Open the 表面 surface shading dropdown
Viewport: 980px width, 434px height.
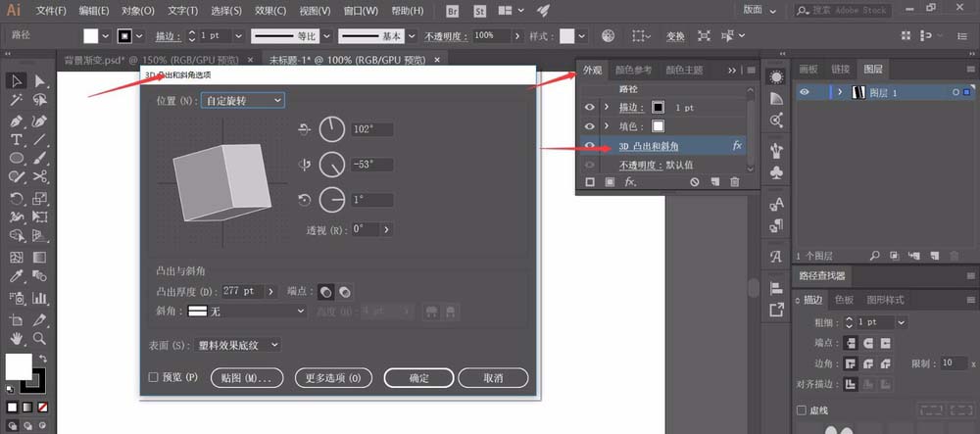tap(237, 345)
